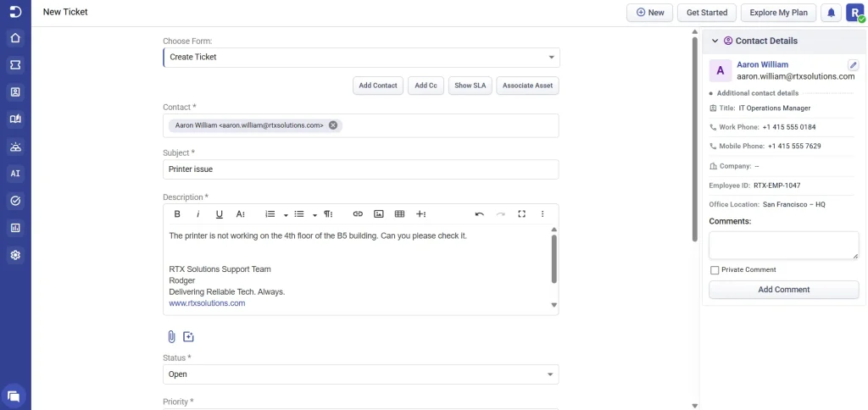The height and width of the screenshot is (410, 868).
Task: Click the insert more plus icon
Action: (x=420, y=214)
